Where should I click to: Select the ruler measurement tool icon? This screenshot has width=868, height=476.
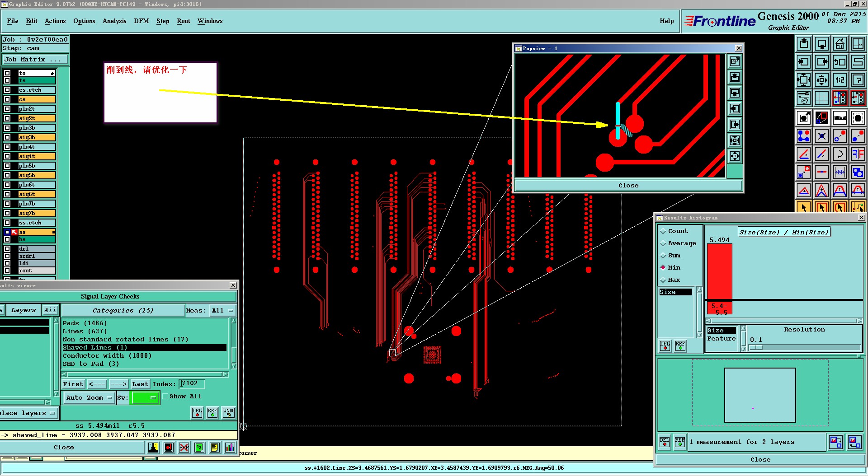pyautogui.click(x=840, y=118)
